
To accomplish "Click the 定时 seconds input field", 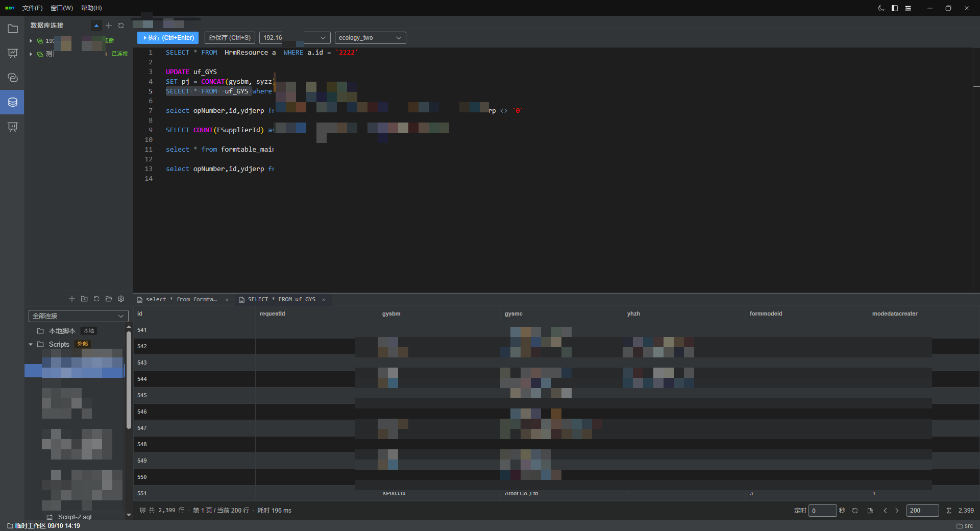I will pos(822,511).
